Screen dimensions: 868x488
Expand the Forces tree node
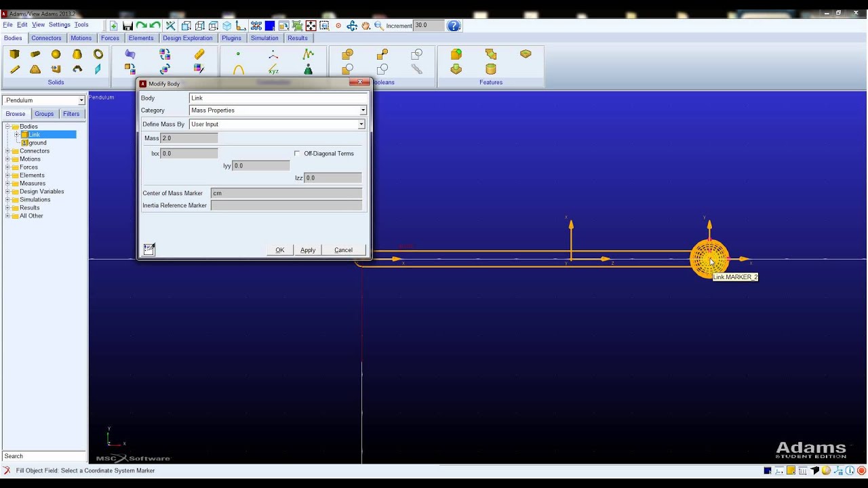(8, 167)
